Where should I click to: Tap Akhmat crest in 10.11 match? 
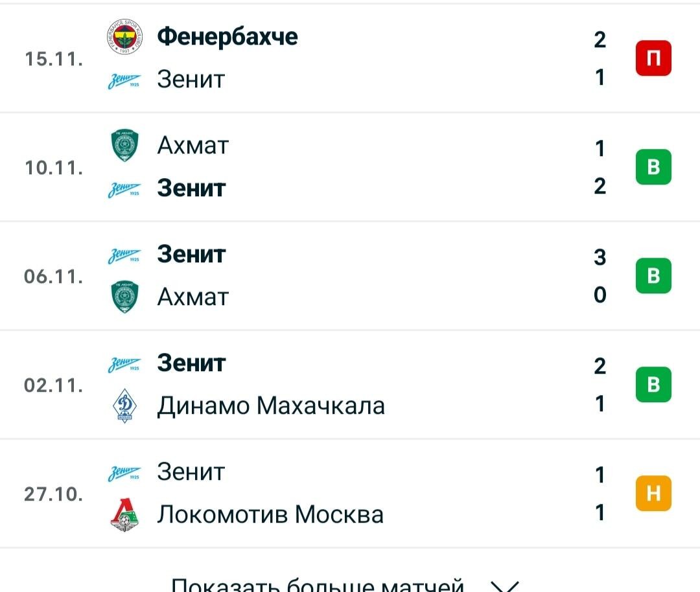pyautogui.click(x=124, y=146)
